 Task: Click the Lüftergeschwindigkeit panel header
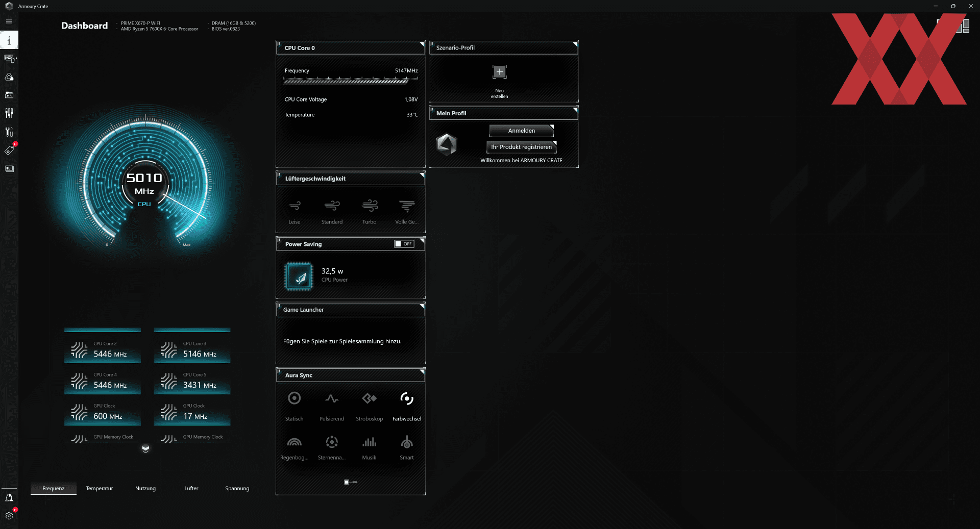[351, 179]
